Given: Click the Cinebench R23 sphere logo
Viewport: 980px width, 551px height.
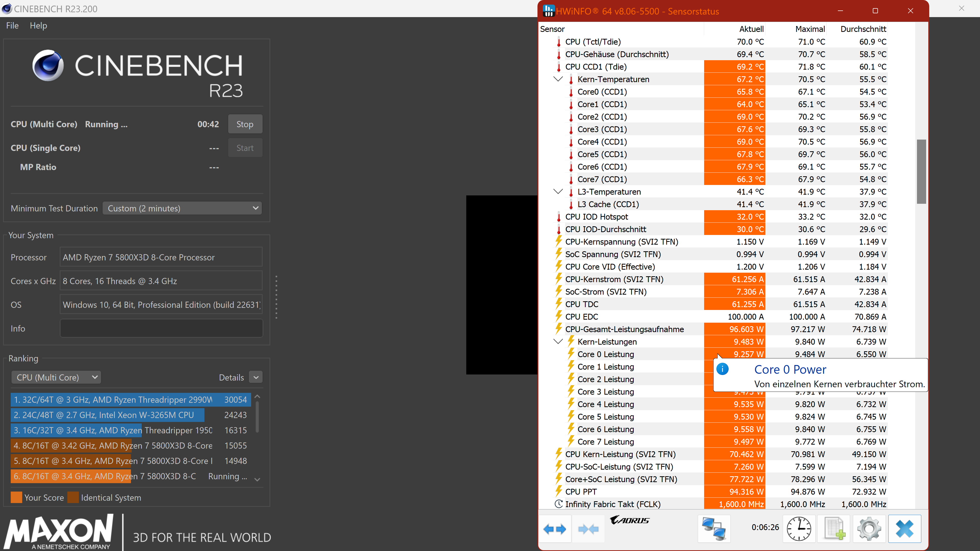Looking at the screenshot, I should coord(48,65).
